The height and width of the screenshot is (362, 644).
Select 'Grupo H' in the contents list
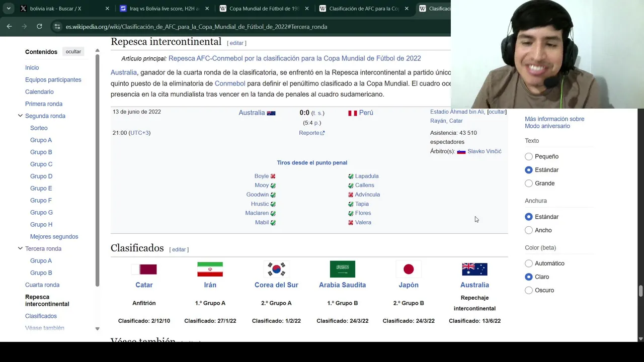pos(41,224)
